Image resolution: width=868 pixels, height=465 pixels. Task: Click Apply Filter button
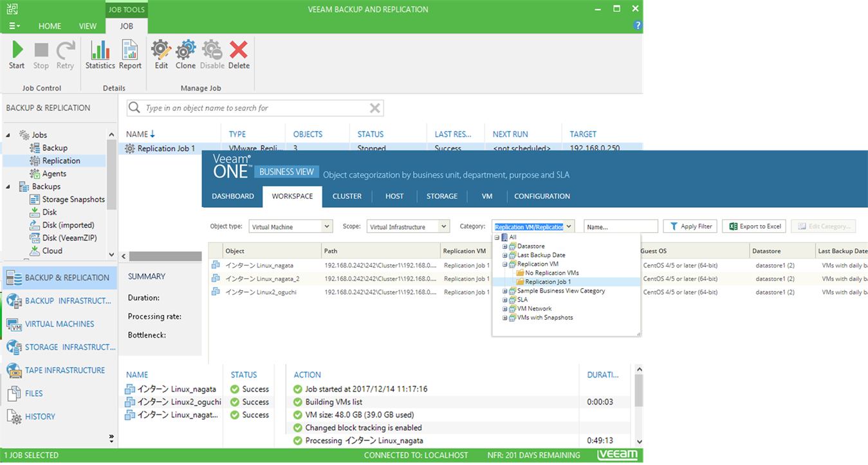pyautogui.click(x=690, y=226)
